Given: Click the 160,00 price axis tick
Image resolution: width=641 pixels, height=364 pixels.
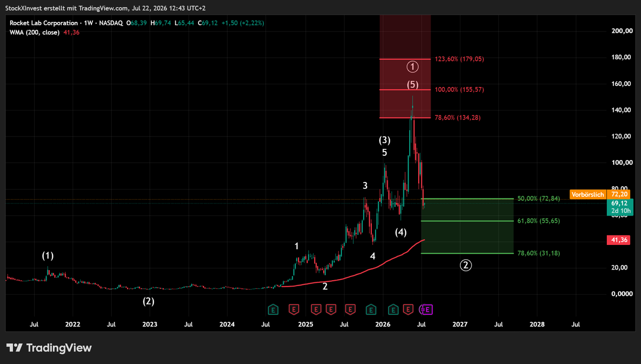Looking at the screenshot, I should [621, 84].
